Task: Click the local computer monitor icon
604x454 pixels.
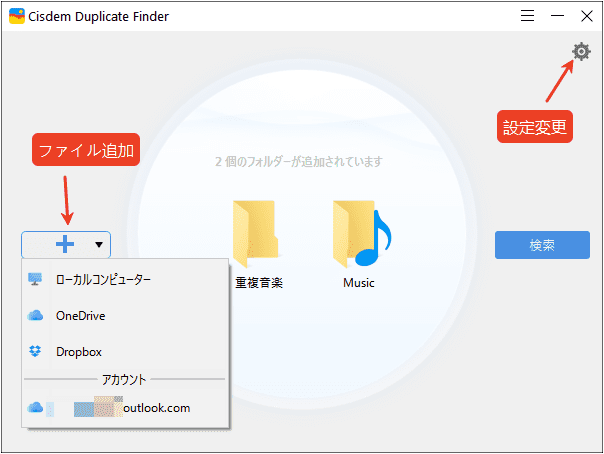Action: (35, 279)
